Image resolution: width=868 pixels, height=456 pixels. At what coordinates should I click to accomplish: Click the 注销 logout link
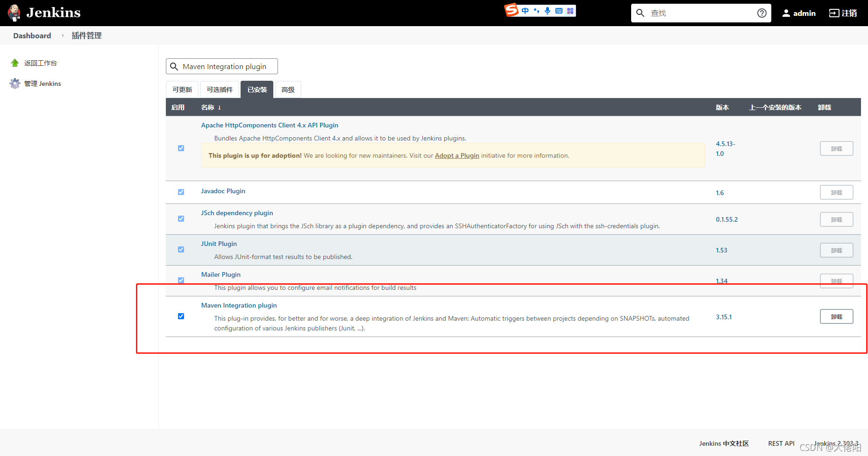tap(849, 13)
